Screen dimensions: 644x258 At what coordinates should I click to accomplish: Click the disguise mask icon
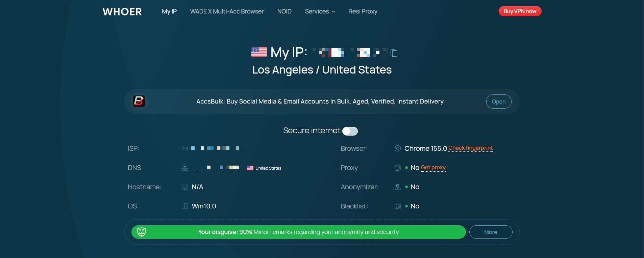click(142, 232)
